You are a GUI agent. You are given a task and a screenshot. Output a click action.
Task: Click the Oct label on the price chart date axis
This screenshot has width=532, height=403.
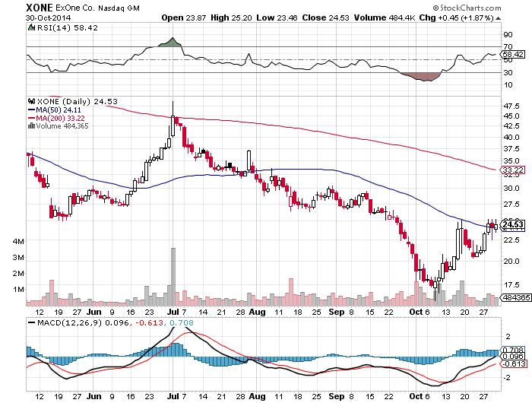[416, 312]
